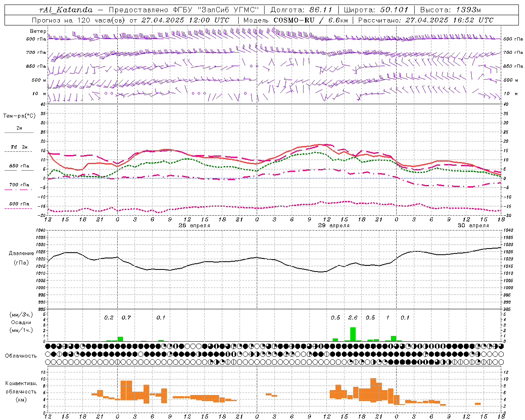Click the dotted line sample under 500 гПа temperature legend

point(19,208)
